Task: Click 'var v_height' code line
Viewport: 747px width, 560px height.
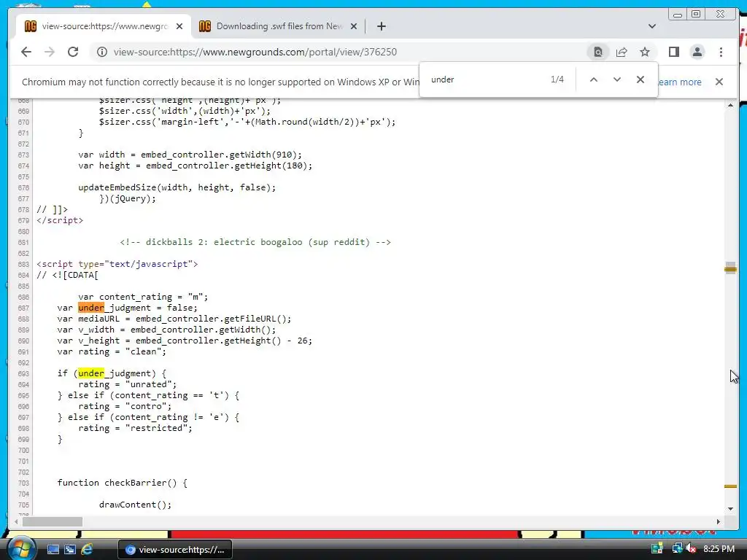Action: [185, 341]
